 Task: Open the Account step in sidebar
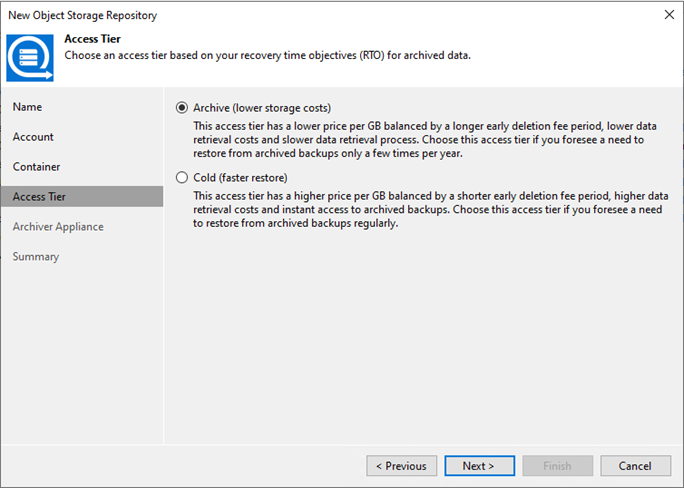point(33,137)
